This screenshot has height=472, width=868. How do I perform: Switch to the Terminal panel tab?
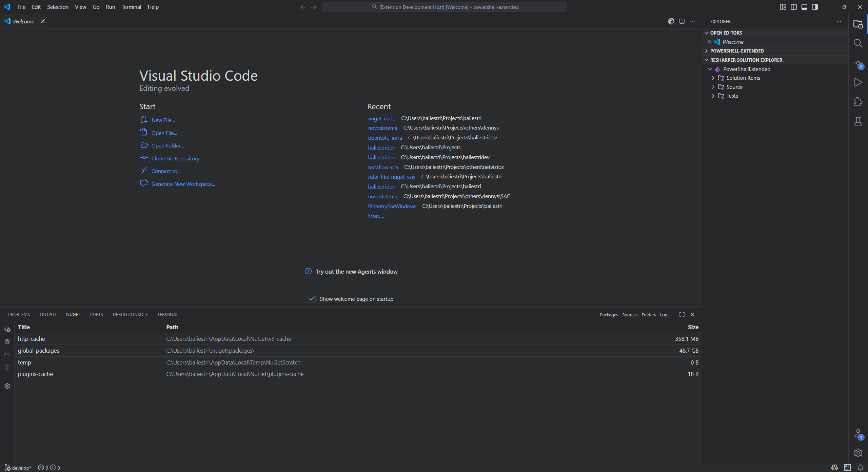pyautogui.click(x=167, y=314)
